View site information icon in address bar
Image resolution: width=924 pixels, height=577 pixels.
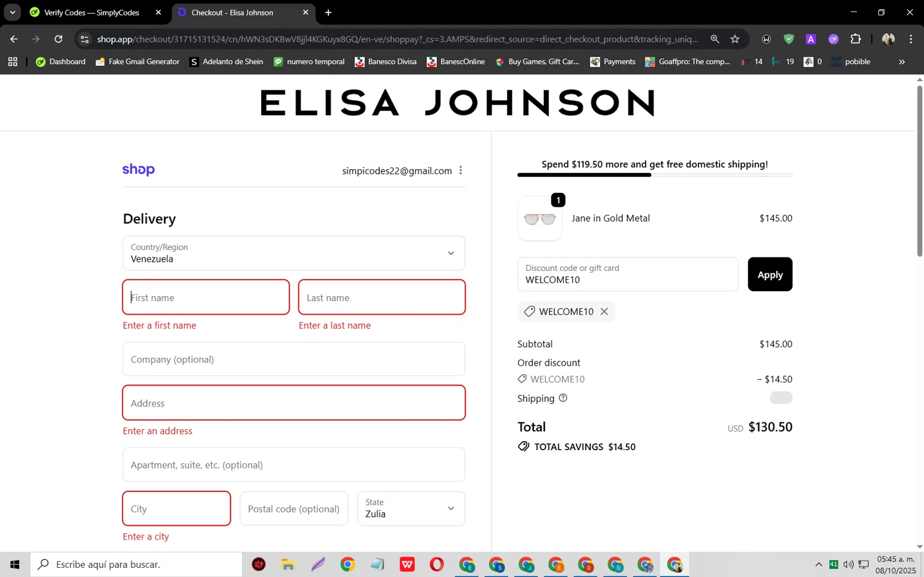[x=85, y=39]
